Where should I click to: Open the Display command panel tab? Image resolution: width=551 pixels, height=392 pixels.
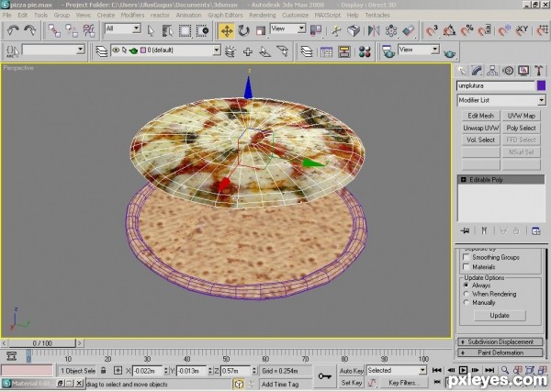tap(523, 71)
